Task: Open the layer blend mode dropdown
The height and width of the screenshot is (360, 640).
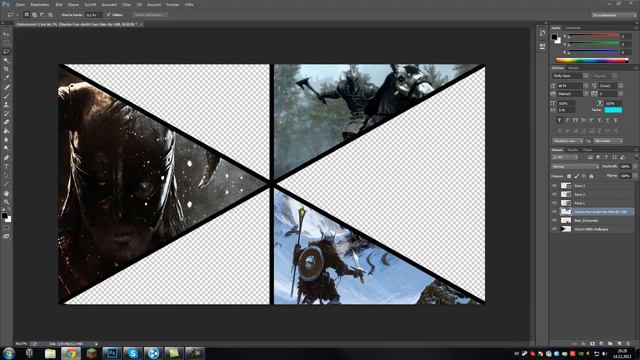Action: click(575, 167)
